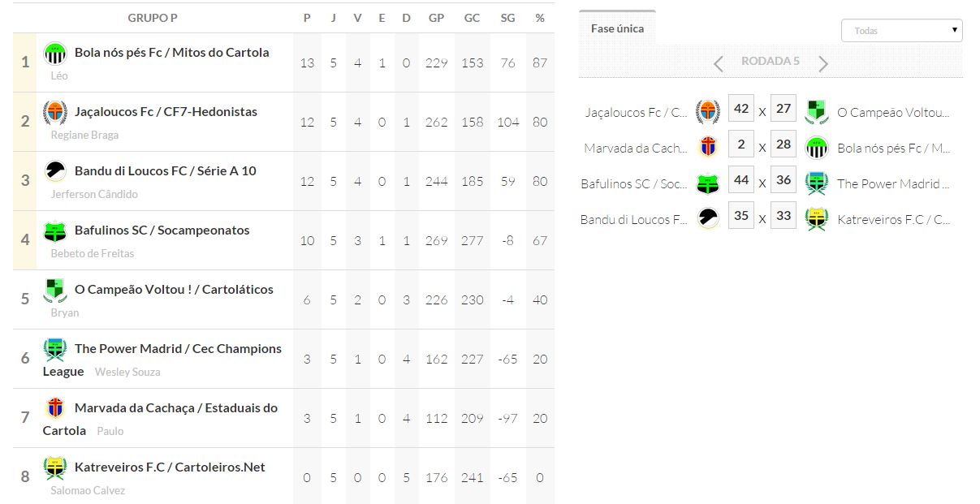Viewport: 980px width, 504px height.
Task: Click Jaçaloucos score box showing 42
Action: pos(740,110)
